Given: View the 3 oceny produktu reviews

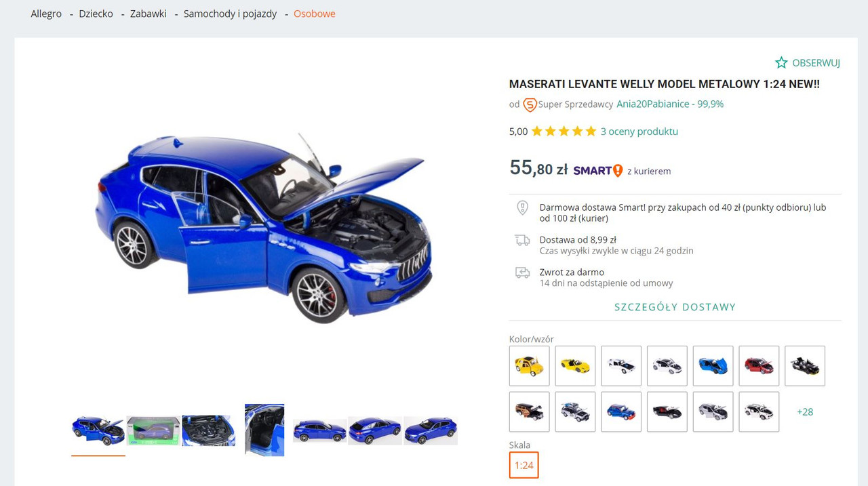Looking at the screenshot, I should tap(639, 131).
